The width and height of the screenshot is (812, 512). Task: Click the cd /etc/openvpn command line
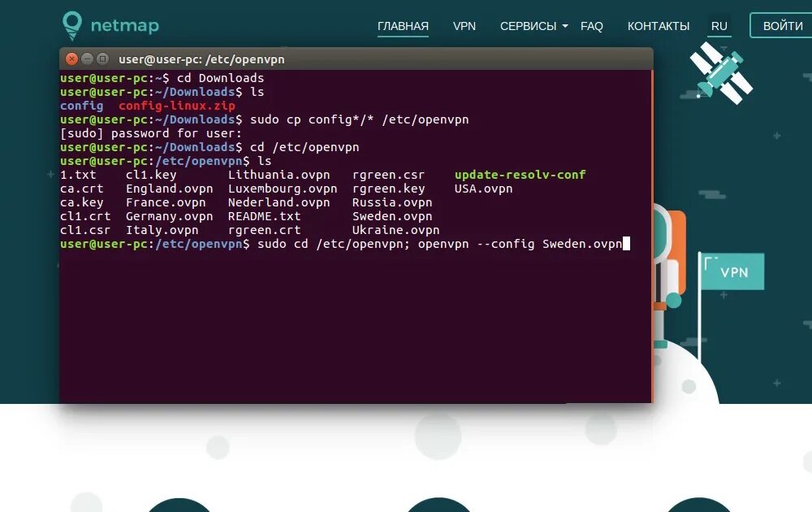[304, 147]
